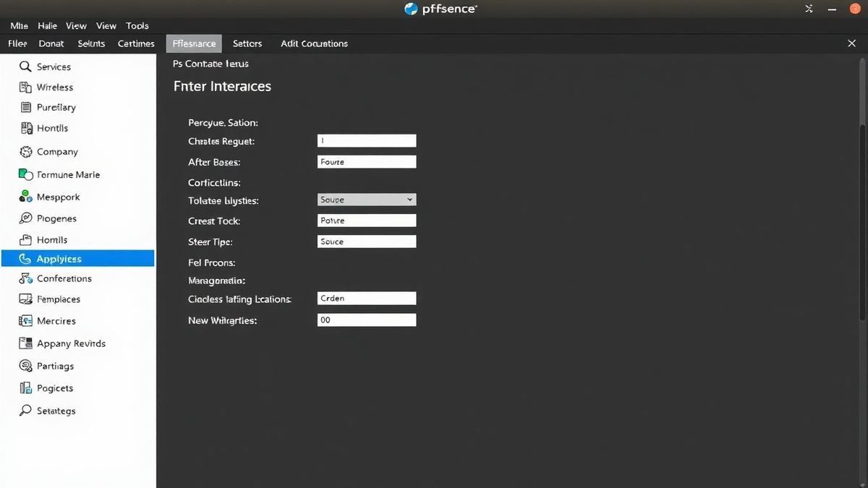
Task: Click the Steer Tipe input field
Action: click(x=367, y=241)
